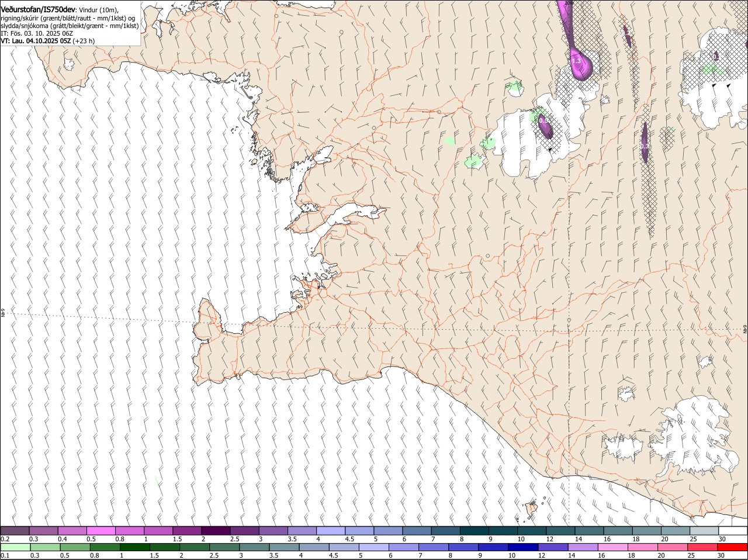Pick the upper legend swatch between 1.5 and 2

click(187, 531)
